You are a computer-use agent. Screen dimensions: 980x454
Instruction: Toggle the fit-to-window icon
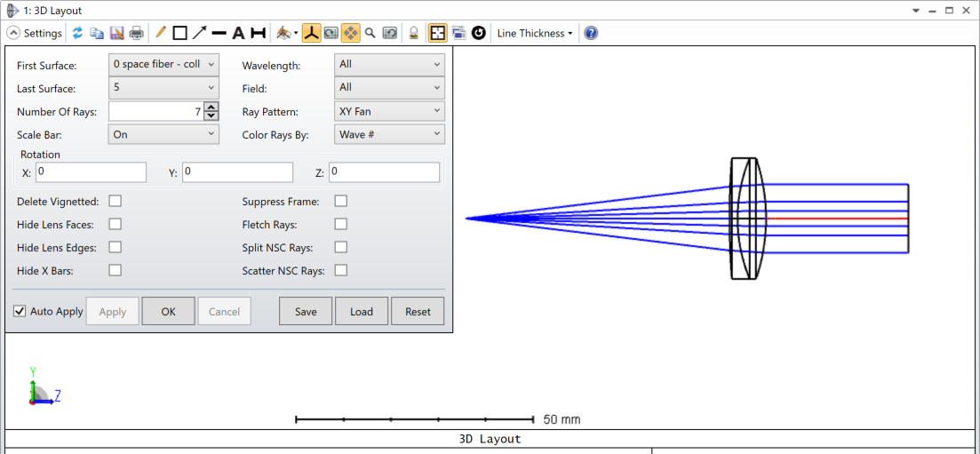point(437,33)
